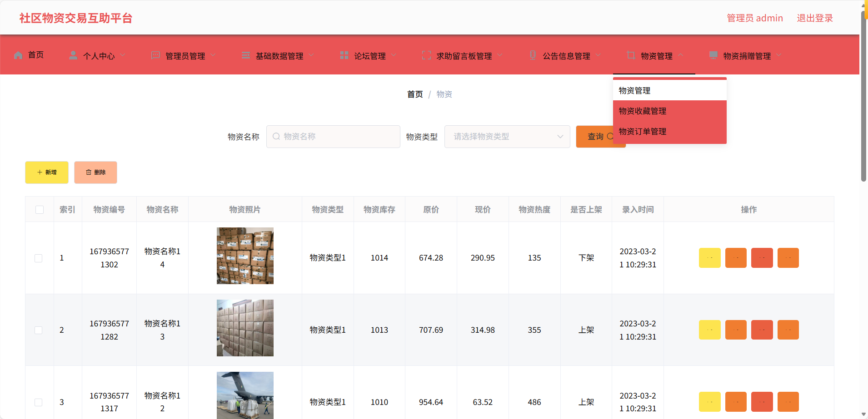Click 首页 in the breadcrumb
Screen dimensions: 868x419
coord(415,94)
